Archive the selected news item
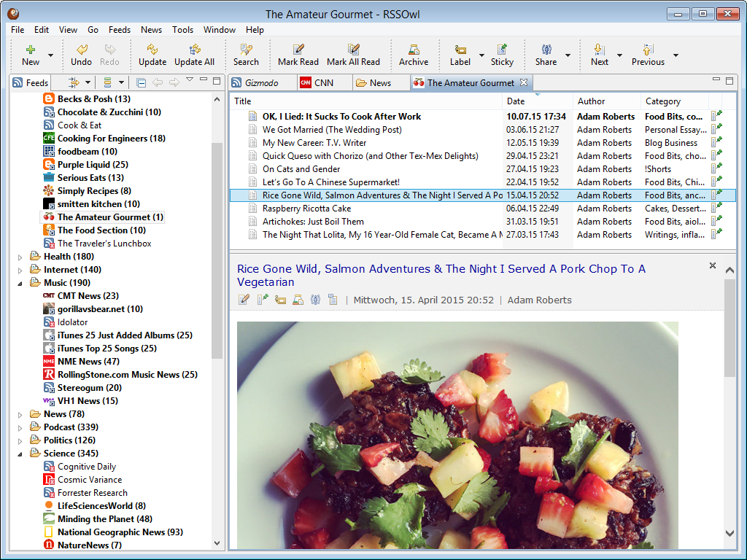Screen dimensions: 747x560 (414, 55)
